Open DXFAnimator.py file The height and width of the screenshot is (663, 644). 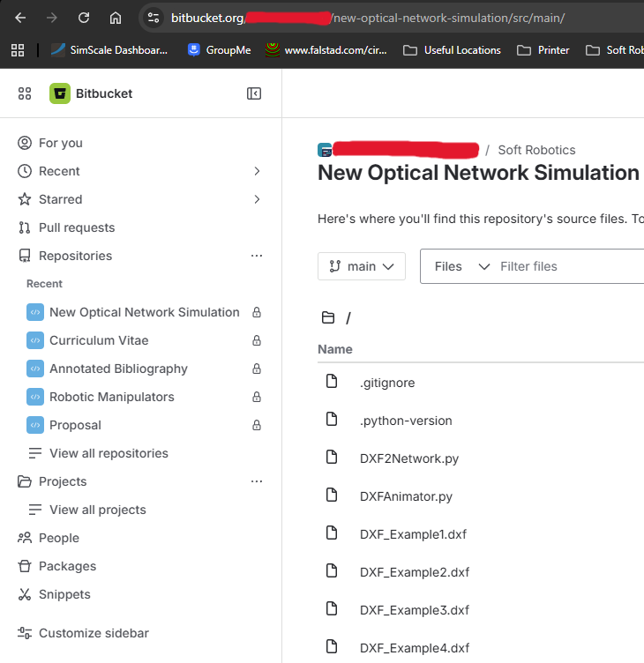tap(406, 496)
